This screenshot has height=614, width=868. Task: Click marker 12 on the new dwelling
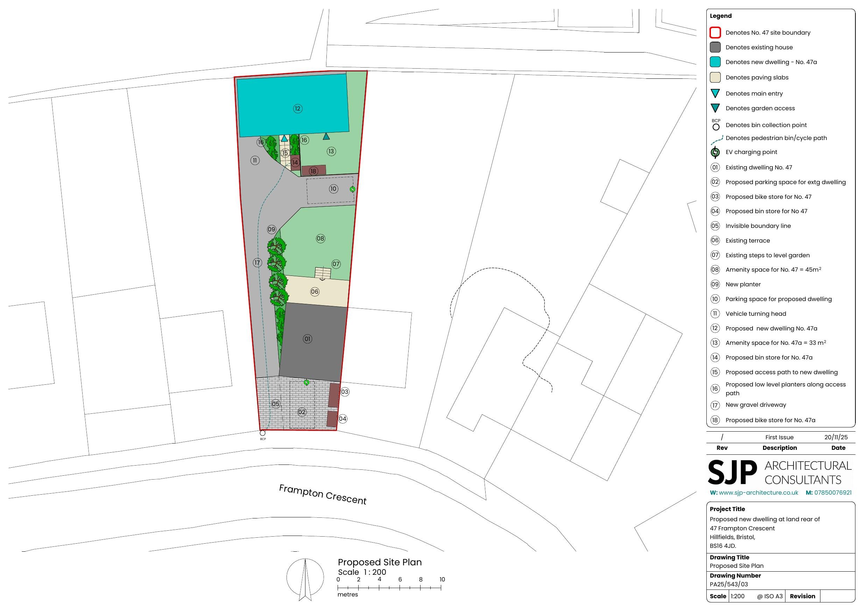coord(297,109)
